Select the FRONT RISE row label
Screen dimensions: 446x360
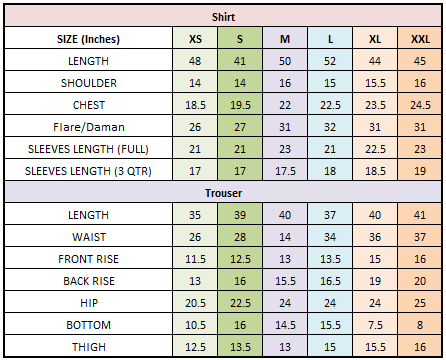pyautogui.click(x=89, y=259)
